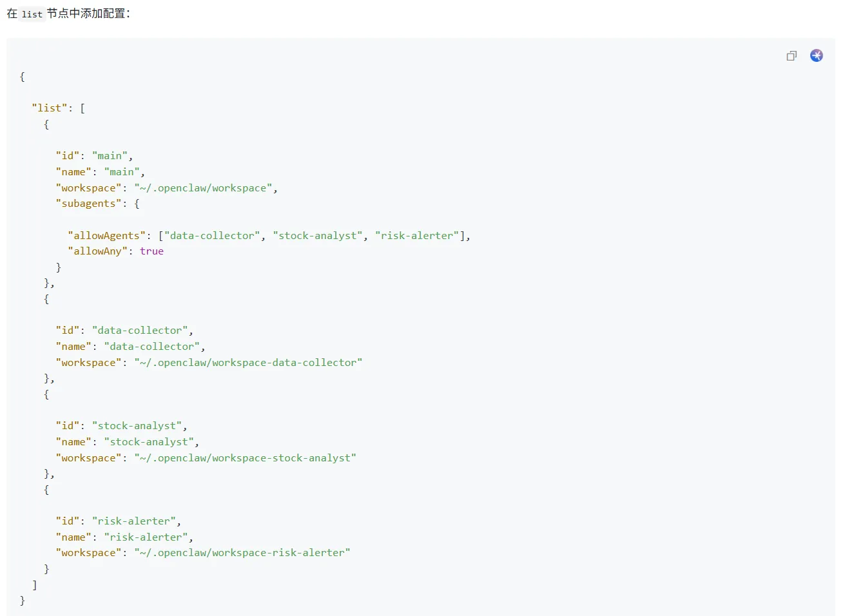This screenshot has width=854, height=616.
Task: Click the "allowAny" key
Action: [98, 251]
